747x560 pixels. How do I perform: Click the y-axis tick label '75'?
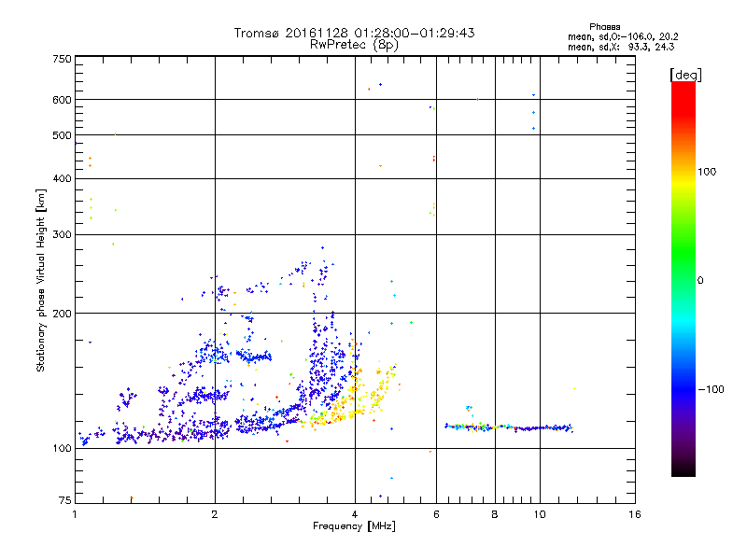coord(65,500)
